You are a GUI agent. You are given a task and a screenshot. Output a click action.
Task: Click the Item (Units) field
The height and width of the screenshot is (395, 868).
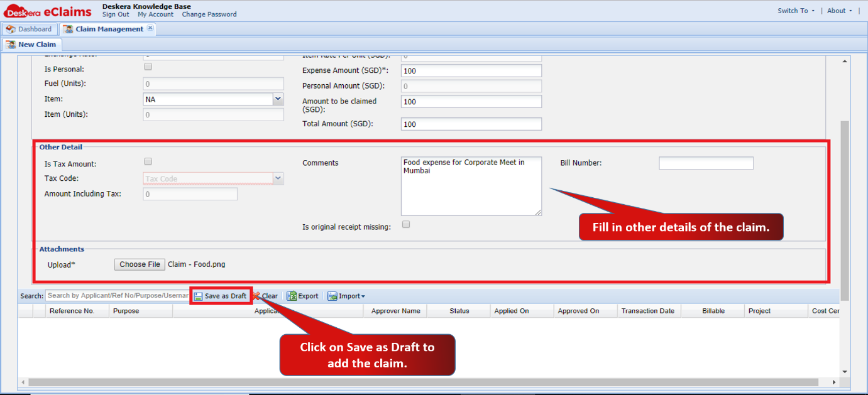(x=214, y=115)
